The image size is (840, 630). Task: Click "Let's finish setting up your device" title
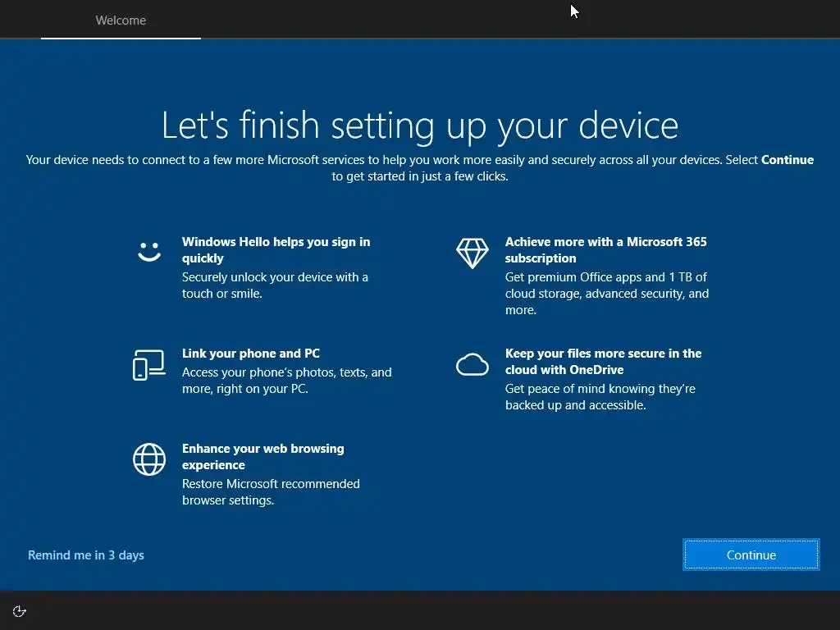[x=420, y=126]
